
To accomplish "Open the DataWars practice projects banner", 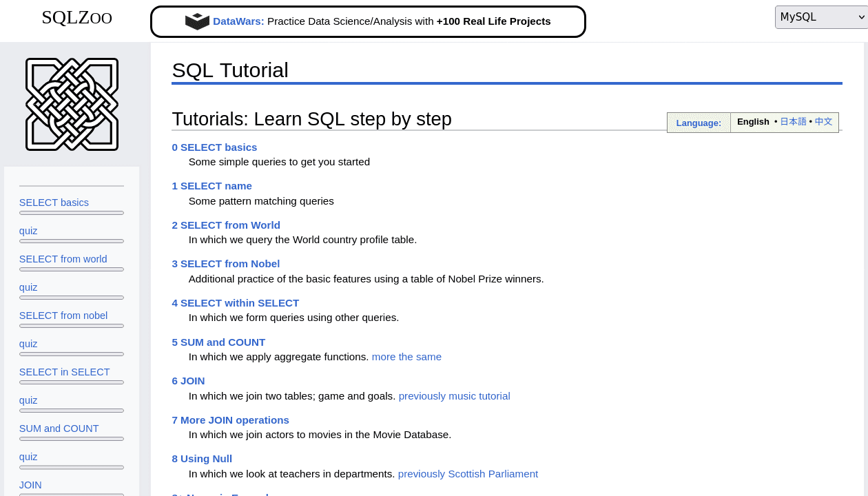I will pos(368,21).
